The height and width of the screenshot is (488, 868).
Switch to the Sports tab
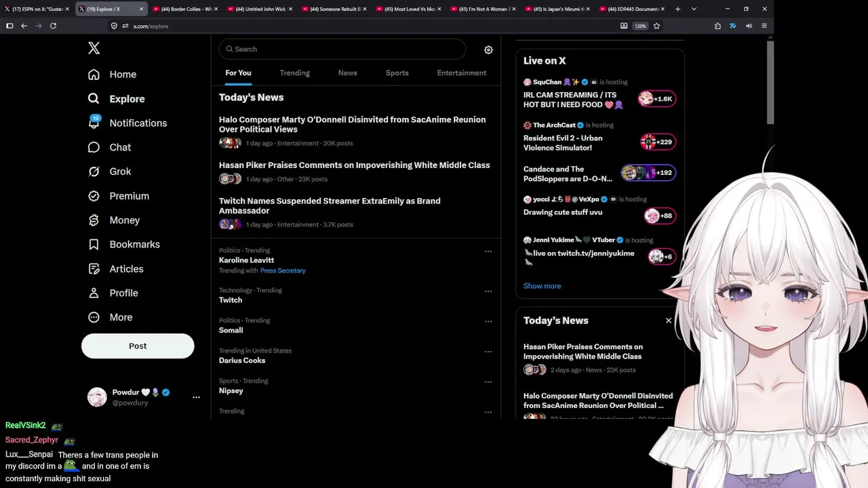[397, 73]
